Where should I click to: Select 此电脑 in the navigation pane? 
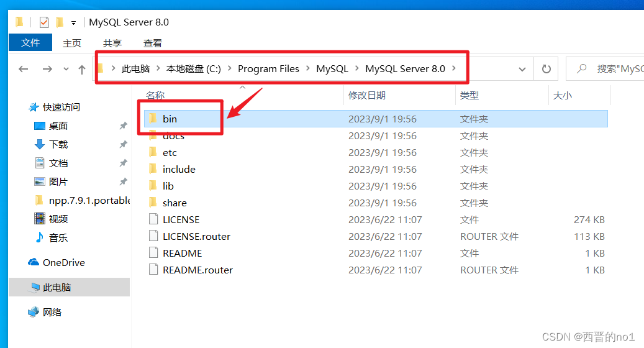[x=69, y=287]
